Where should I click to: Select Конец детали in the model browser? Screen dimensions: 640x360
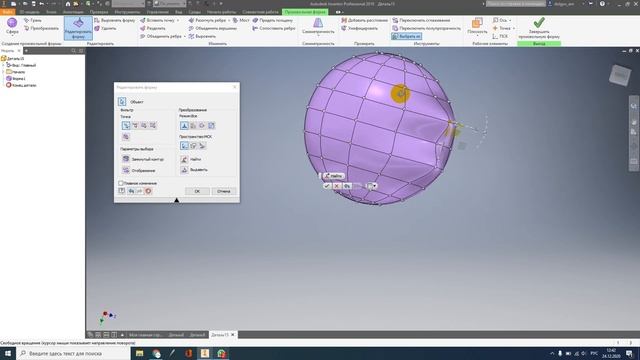(x=21, y=85)
